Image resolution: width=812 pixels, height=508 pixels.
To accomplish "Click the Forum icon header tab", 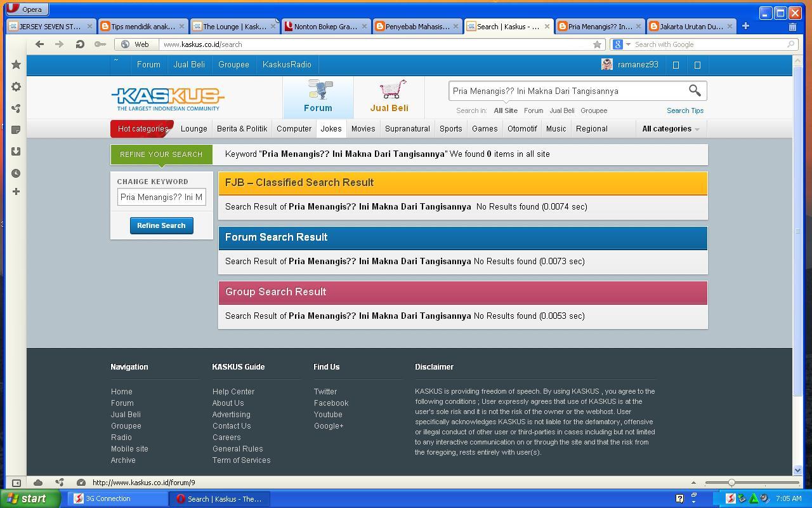I will pos(318,97).
